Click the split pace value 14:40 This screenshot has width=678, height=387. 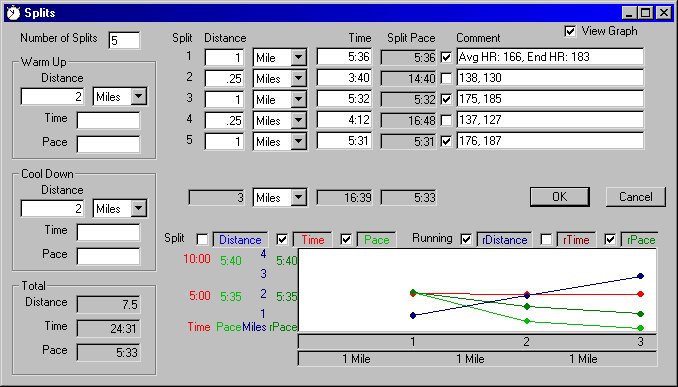tap(409, 78)
